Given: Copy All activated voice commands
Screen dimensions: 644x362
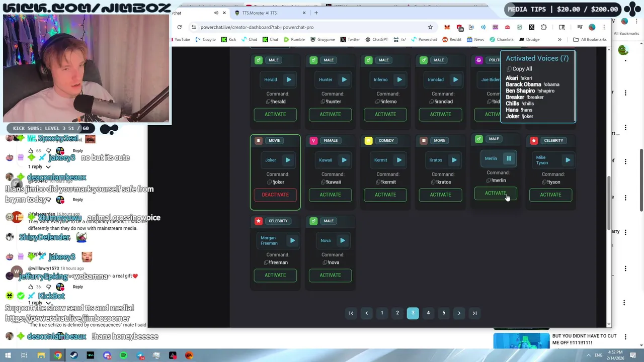Looking at the screenshot, I should 519,69.
